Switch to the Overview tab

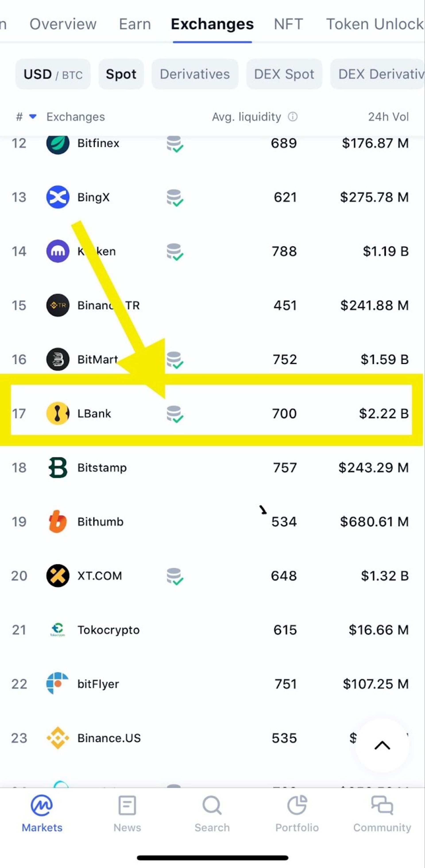pos(63,24)
